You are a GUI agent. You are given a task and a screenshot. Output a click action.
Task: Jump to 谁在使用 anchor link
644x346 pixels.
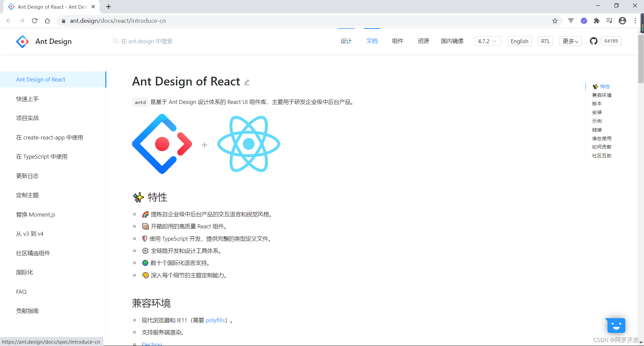click(602, 138)
